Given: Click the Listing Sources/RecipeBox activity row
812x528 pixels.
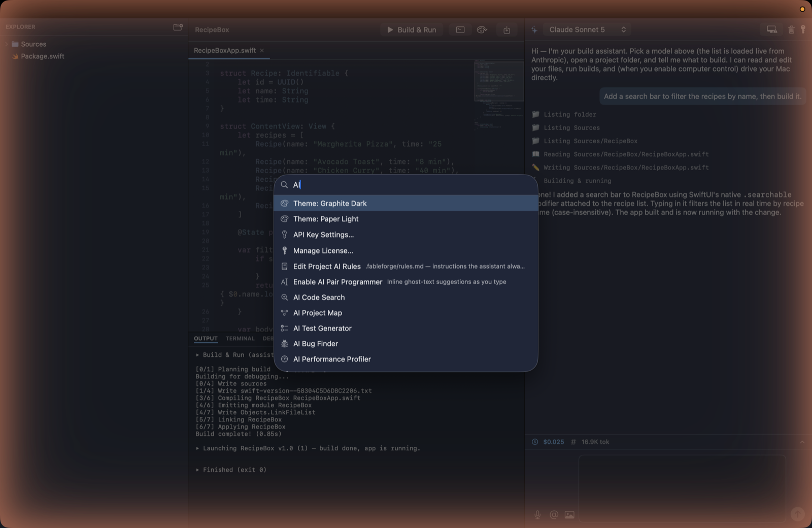Looking at the screenshot, I should [584, 141].
